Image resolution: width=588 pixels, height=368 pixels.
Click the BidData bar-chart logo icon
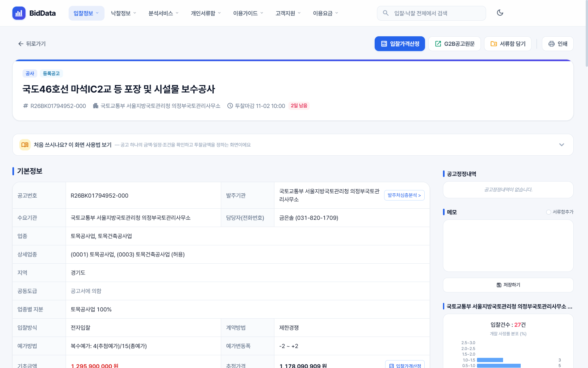point(19,13)
